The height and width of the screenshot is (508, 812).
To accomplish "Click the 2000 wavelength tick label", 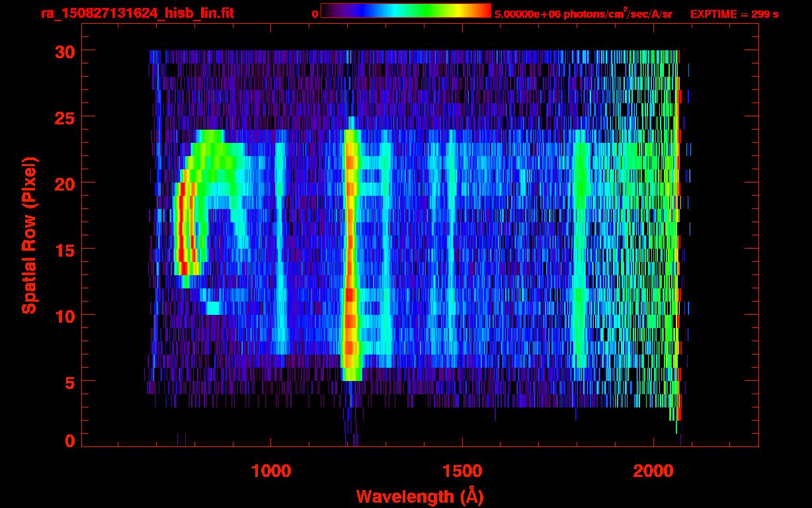I will 653,470.
